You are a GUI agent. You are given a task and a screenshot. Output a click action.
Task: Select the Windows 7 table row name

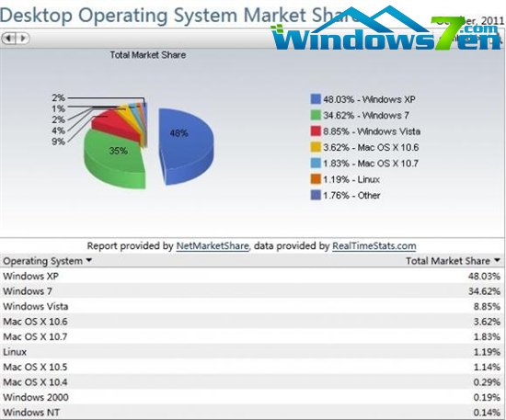(x=28, y=291)
